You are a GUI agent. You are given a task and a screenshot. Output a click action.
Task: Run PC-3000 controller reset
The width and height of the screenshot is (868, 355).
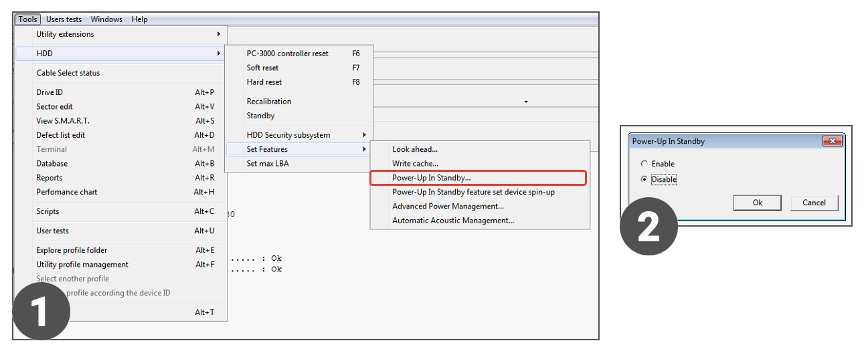298,53
